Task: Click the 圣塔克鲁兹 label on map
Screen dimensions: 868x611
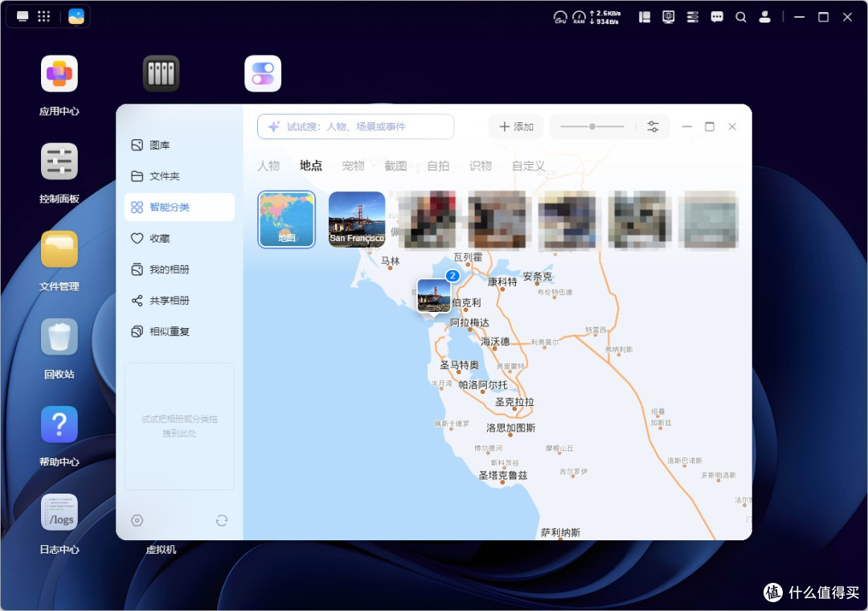Action: coord(503,475)
